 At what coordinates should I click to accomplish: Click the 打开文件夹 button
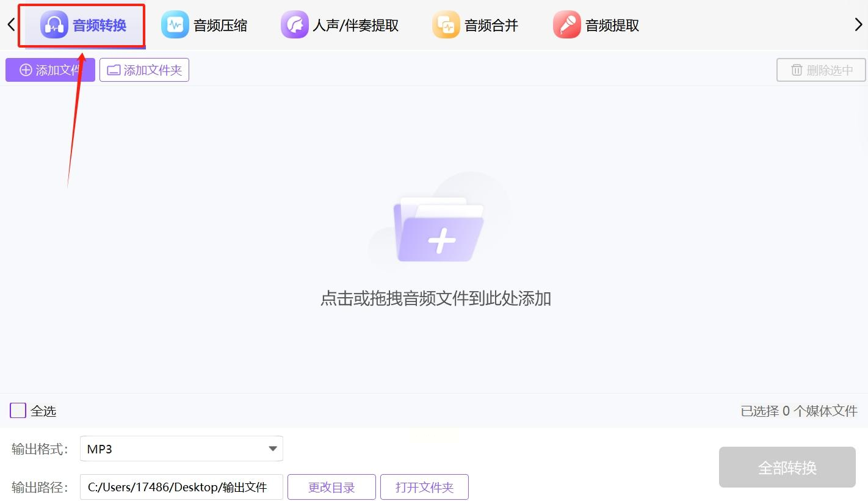click(x=424, y=487)
